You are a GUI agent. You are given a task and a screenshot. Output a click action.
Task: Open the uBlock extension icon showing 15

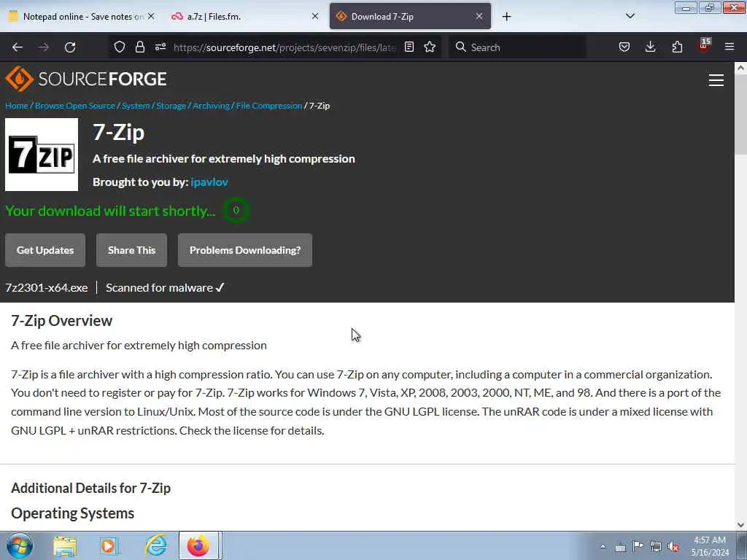pyautogui.click(x=704, y=45)
